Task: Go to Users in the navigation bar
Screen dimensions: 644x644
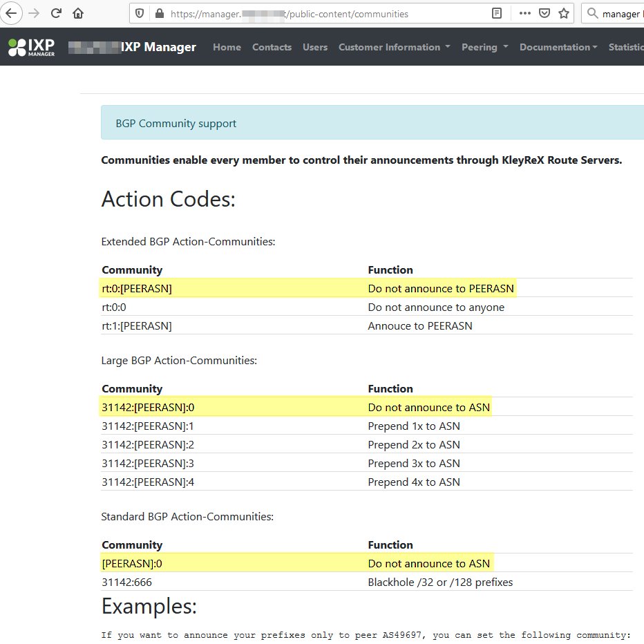Action: 315,47
